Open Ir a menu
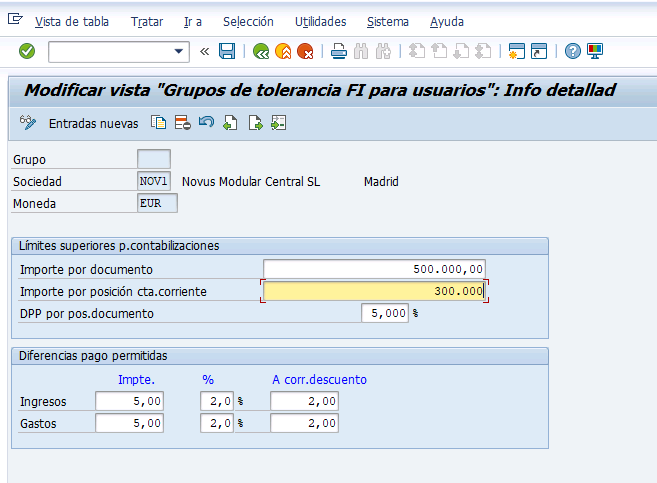Viewport: 657px width, 483px height. (193, 22)
